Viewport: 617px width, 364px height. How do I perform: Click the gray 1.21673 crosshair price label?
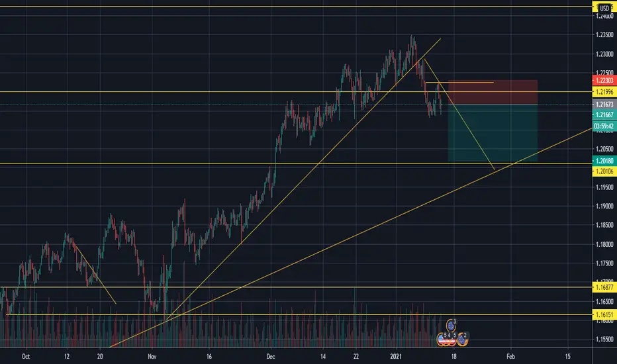pos(604,105)
